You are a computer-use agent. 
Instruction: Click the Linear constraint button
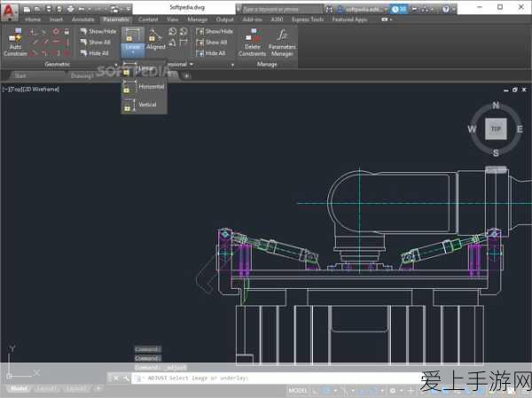point(133,36)
